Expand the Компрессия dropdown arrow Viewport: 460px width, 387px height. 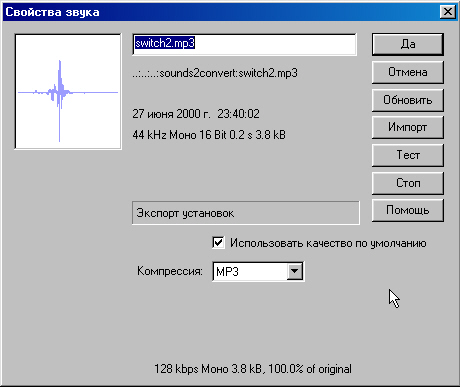click(295, 271)
